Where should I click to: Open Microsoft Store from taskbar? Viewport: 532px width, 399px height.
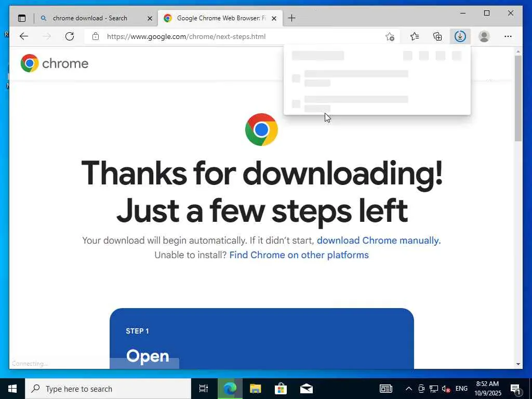(x=281, y=389)
